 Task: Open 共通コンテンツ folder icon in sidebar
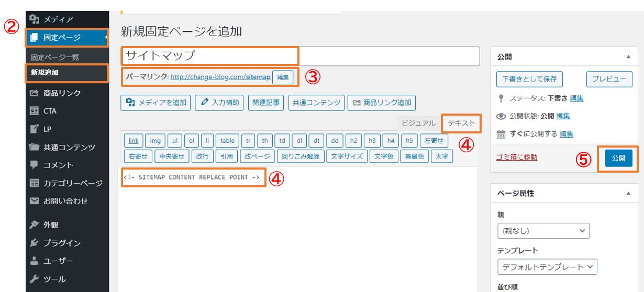[x=35, y=147]
